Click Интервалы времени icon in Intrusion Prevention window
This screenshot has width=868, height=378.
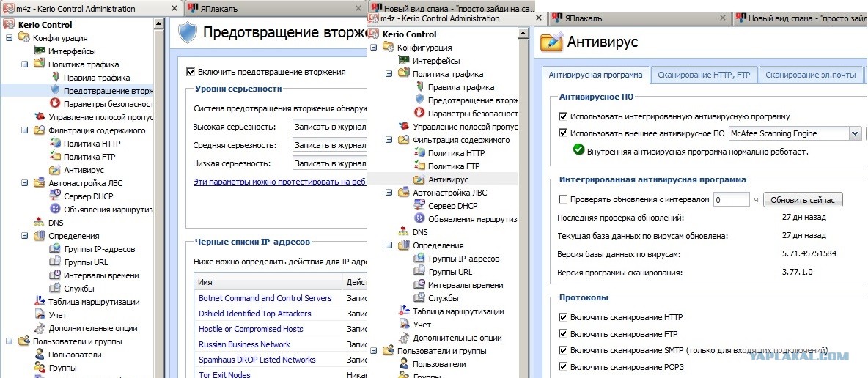point(55,275)
